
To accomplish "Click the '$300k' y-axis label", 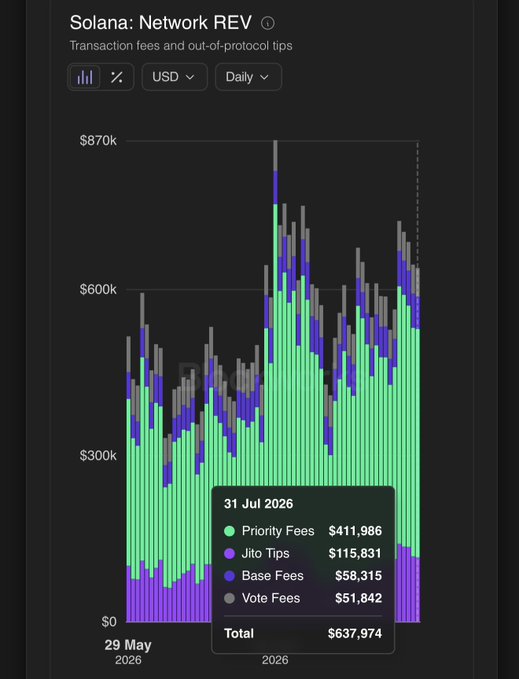I will [x=98, y=456].
